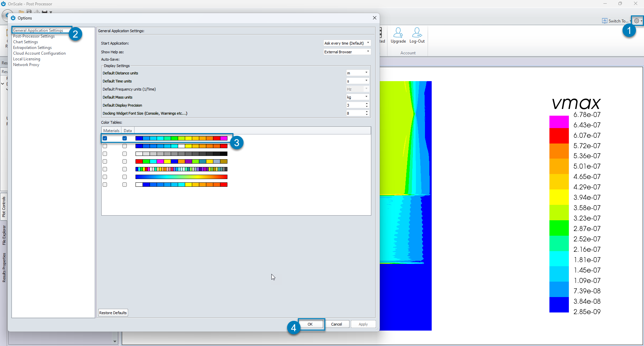This screenshot has height=346, width=644.
Task: Open the settings gear menu
Action: pyautogui.click(x=637, y=21)
